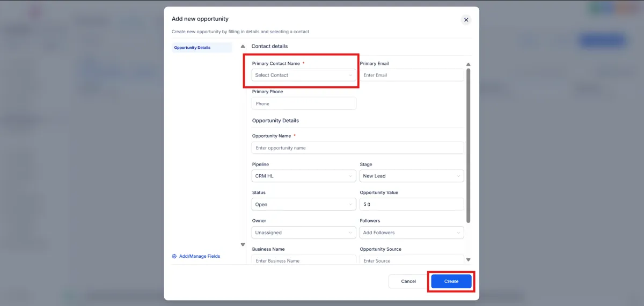Open the Owner dropdown showing Unassigned
Viewport: 644px width, 306px height.
click(304, 233)
